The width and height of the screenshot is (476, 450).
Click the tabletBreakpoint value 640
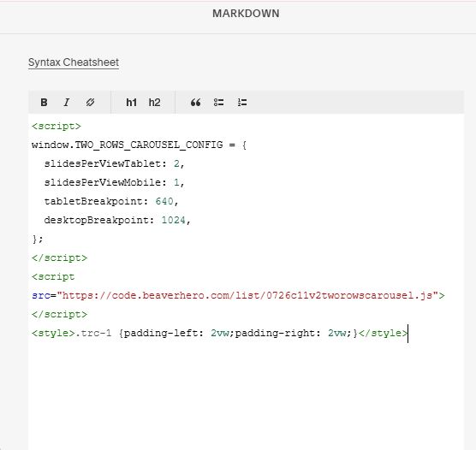(164, 201)
